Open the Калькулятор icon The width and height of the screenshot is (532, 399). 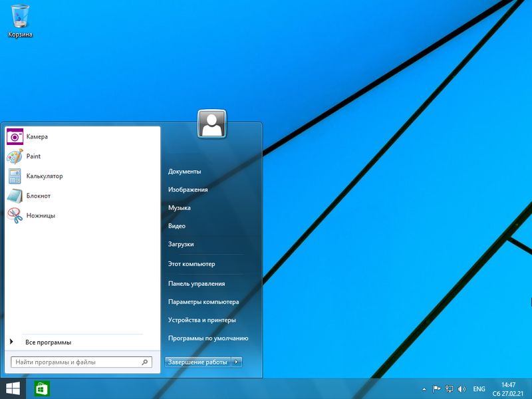(x=15, y=176)
